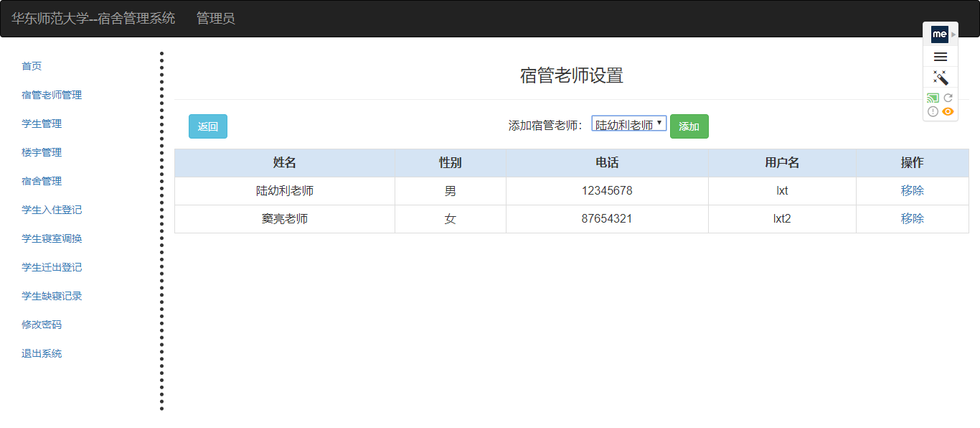Open 学生入住登记 in the sidebar
Screen dimensions: 980x428
pyautogui.click(x=52, y=210)
